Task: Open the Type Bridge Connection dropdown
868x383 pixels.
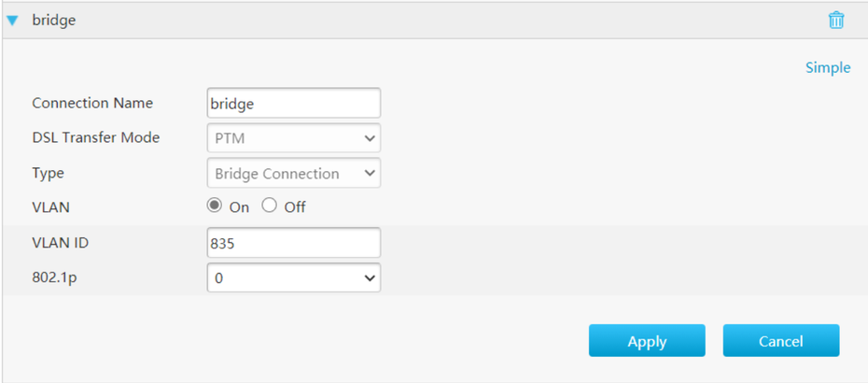Action: point(293,173)
